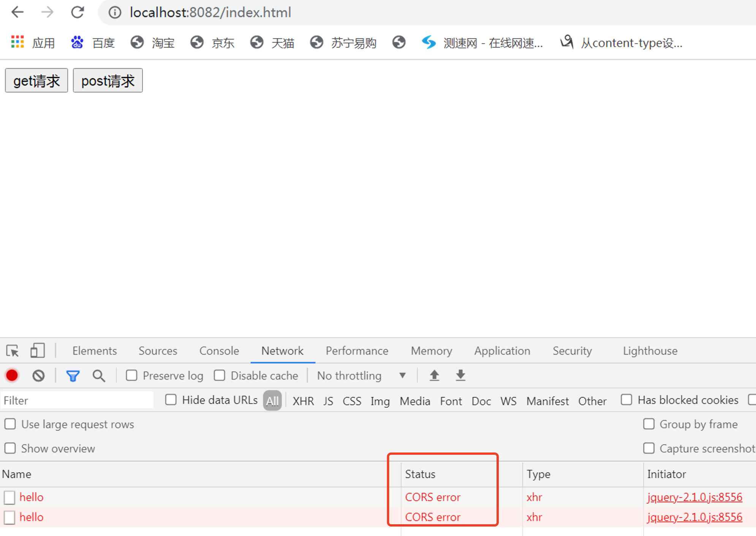Toggle the network filter funnel icon
The width and height of the screenshot is (756, 536).
pos(73,375)
